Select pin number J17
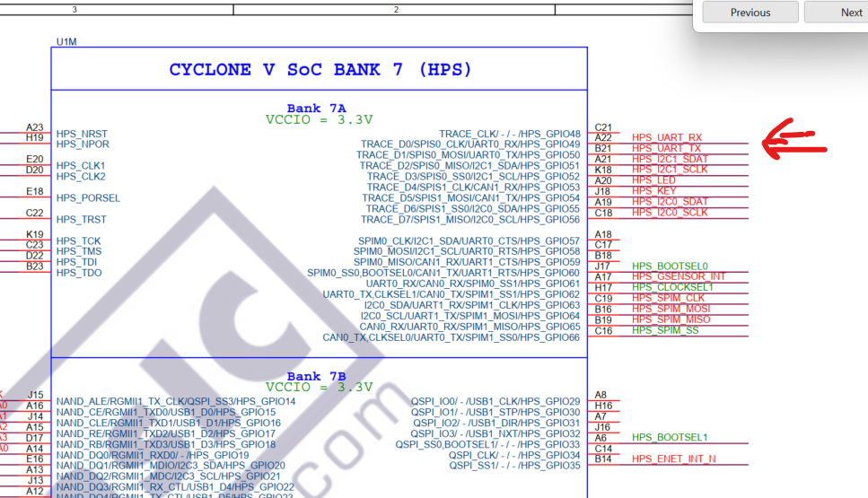 602,266
